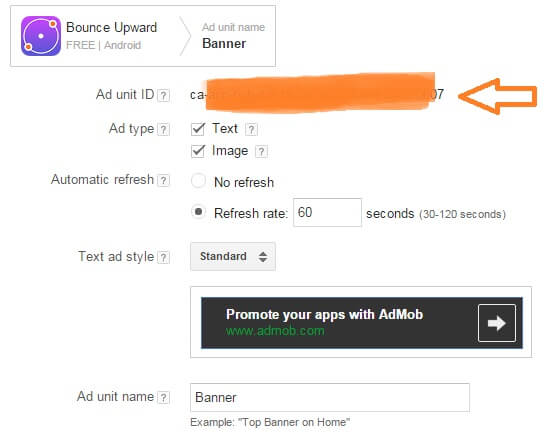
Task: Uncheck the Text ad type checkbox
Action: coord(198,129)
